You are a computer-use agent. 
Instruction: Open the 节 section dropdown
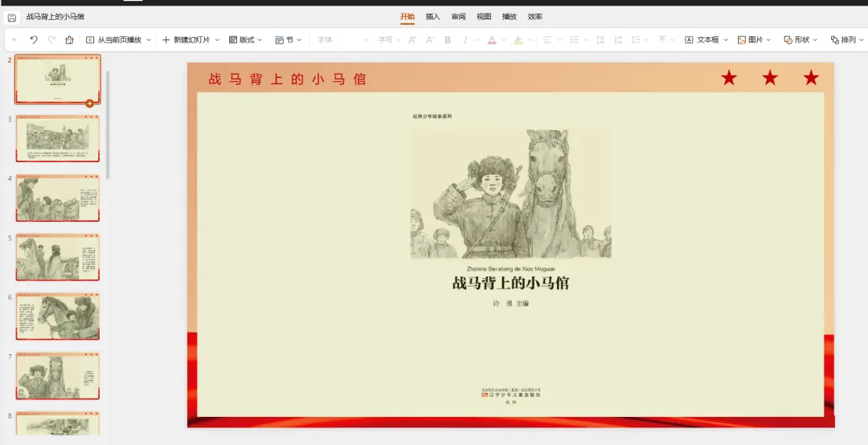(288, 40)
